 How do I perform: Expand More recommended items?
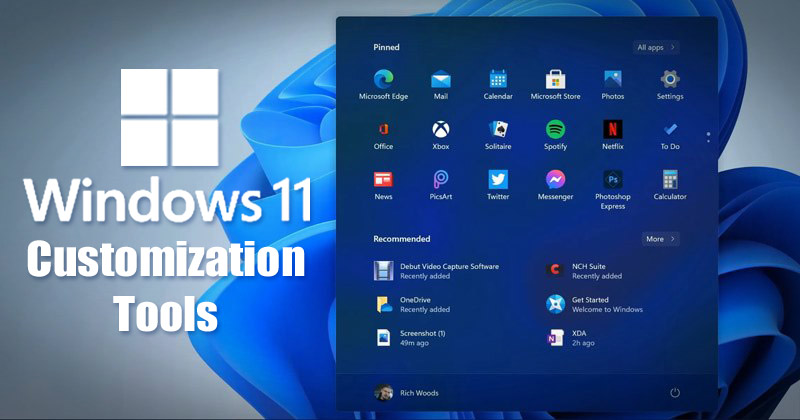tap(660, 239)
